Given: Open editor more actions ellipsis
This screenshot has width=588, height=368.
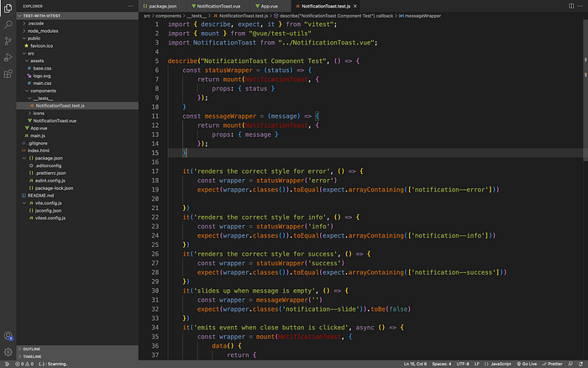Looking at the screenshot, I should 580,6.
